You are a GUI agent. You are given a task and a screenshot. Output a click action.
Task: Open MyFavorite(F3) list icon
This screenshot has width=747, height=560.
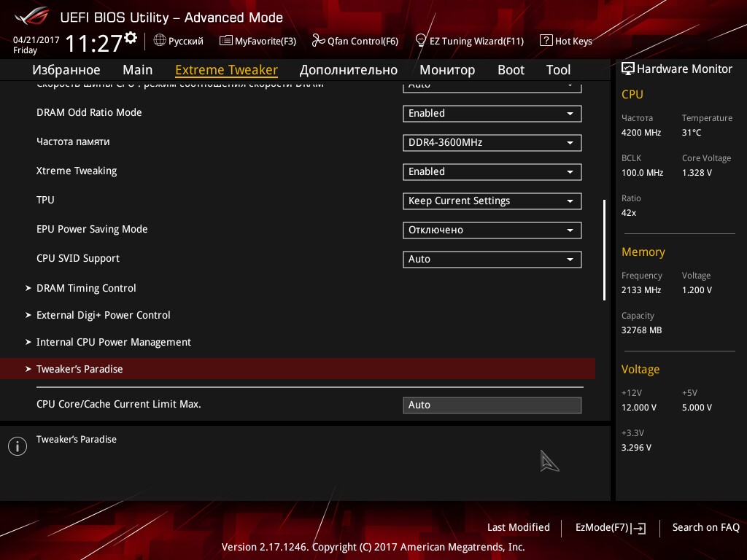tap(226, 41)
